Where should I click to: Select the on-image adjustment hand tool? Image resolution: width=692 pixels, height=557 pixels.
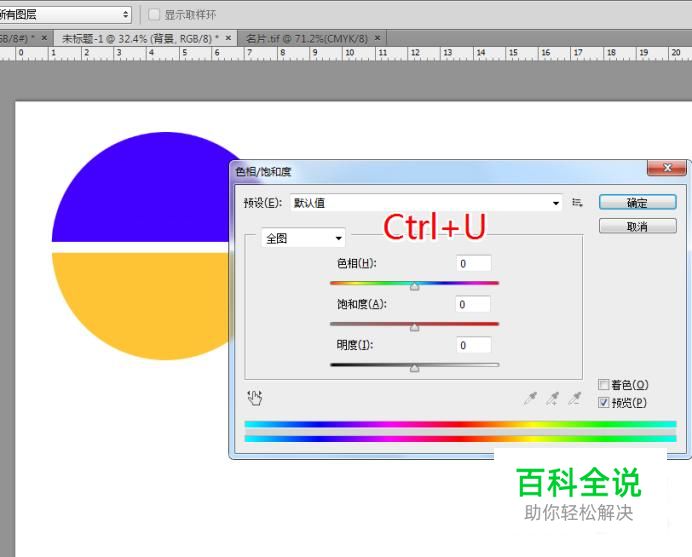coord(255,398)
